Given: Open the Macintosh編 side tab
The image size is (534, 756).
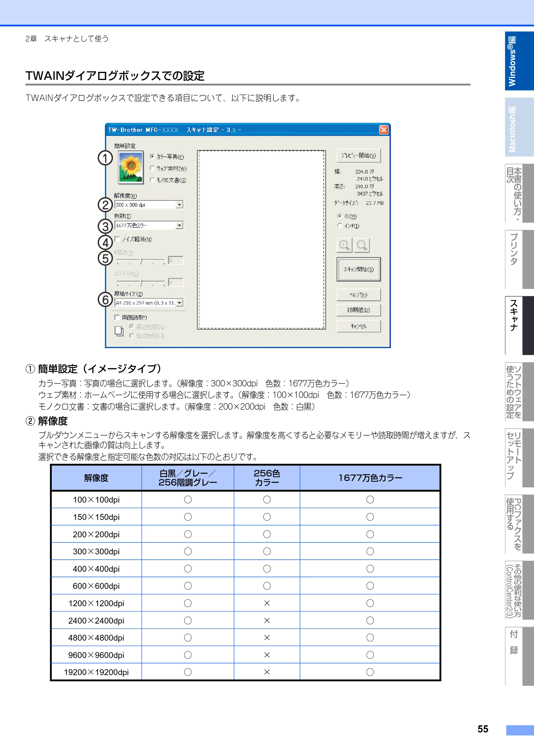Looking at the screenshot, I should [x=519, y=127].
